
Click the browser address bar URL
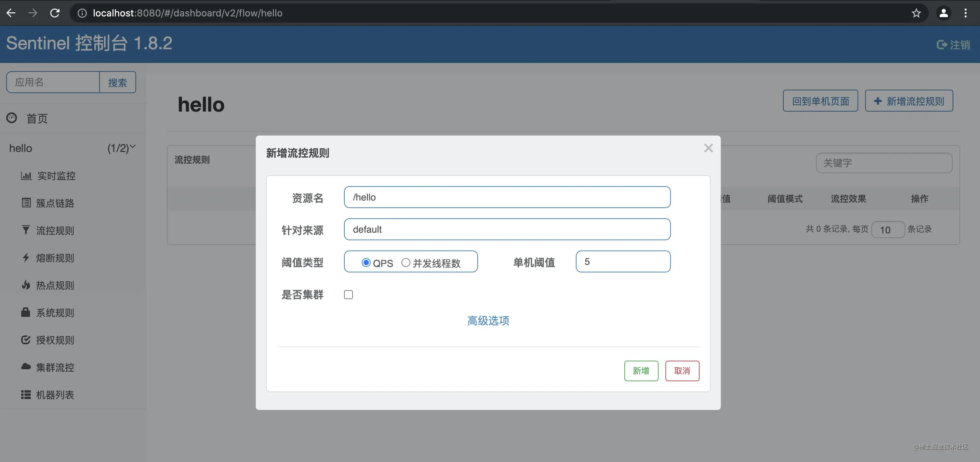188,13
